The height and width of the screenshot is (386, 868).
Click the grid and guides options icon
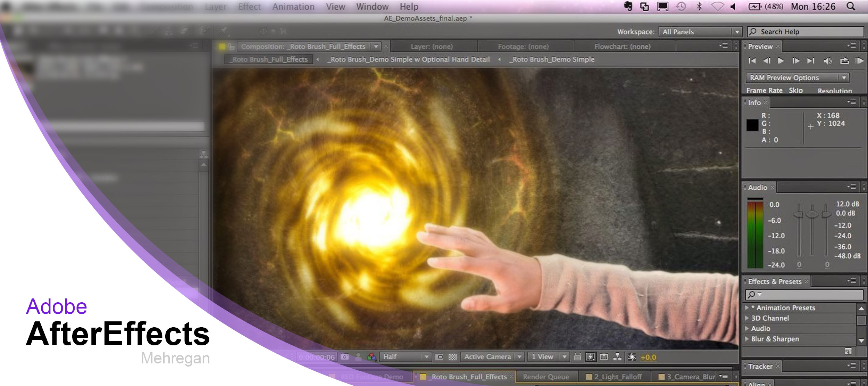578,356
